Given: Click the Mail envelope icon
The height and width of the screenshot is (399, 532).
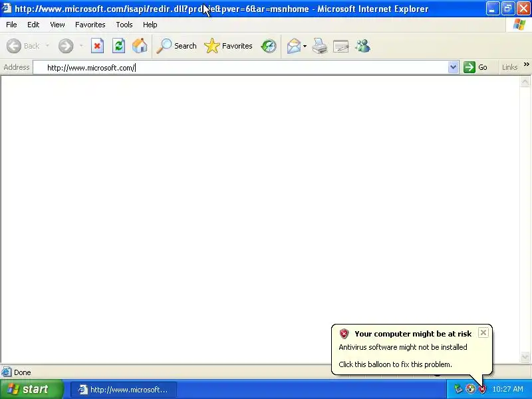Looking at the screenshot, I should (293, 46).
